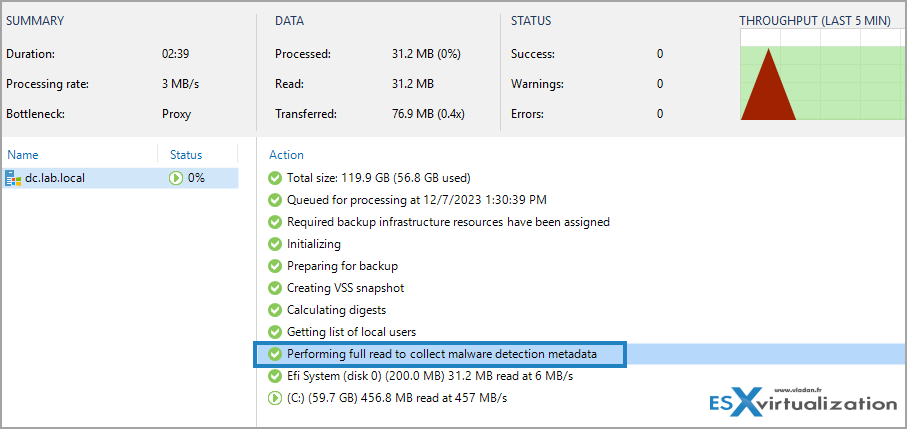Click green check icon next to Total size

(x=275, y=178)
